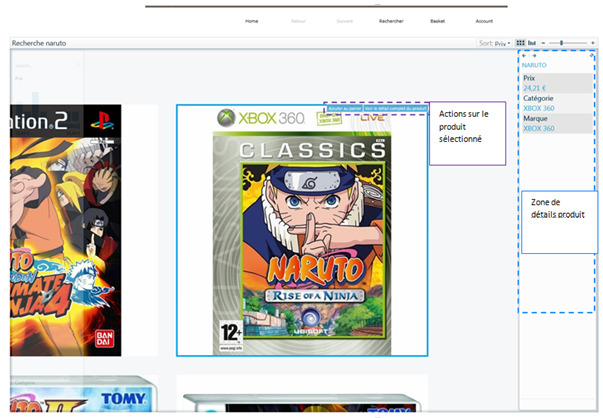
Task: Show previous product with left arrow
Action: [524, 56]
